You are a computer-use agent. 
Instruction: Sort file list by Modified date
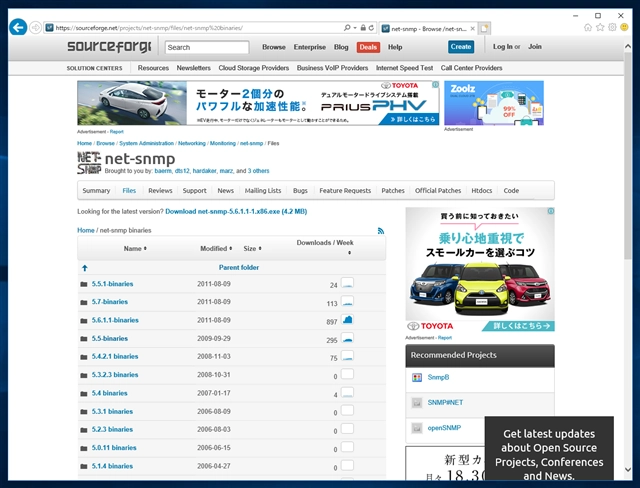[x=216, y=248]
